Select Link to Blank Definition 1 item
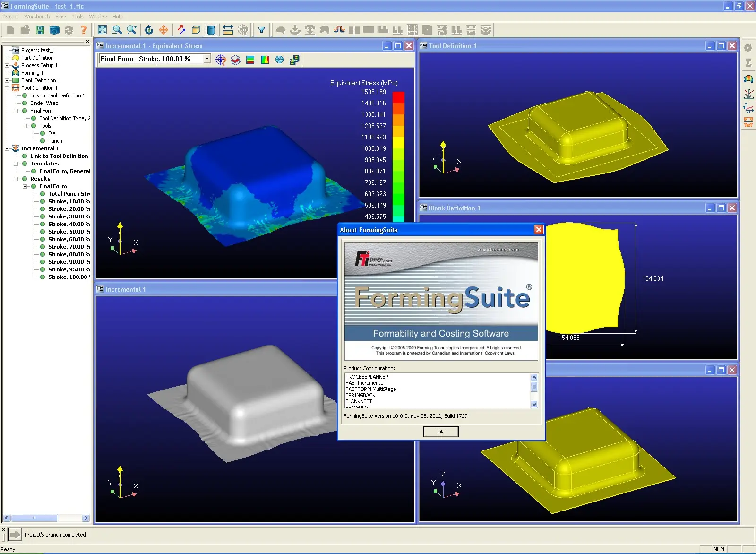This screenshot has height=554, width=756. 58,95
